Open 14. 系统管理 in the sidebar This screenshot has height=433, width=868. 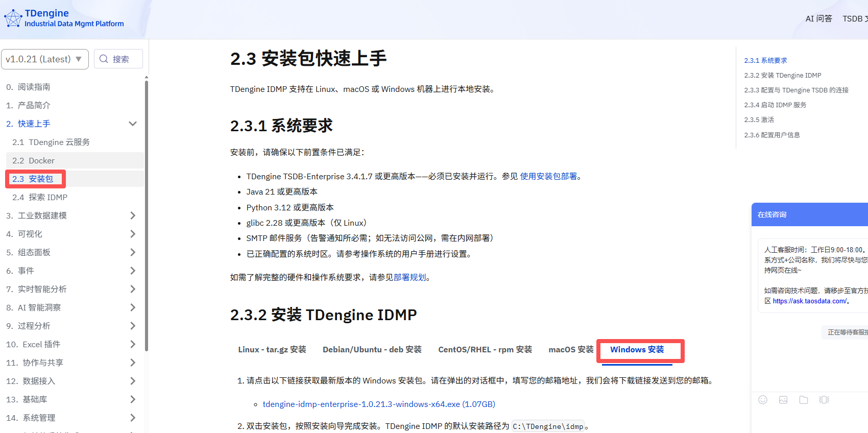tap(31, 418)
